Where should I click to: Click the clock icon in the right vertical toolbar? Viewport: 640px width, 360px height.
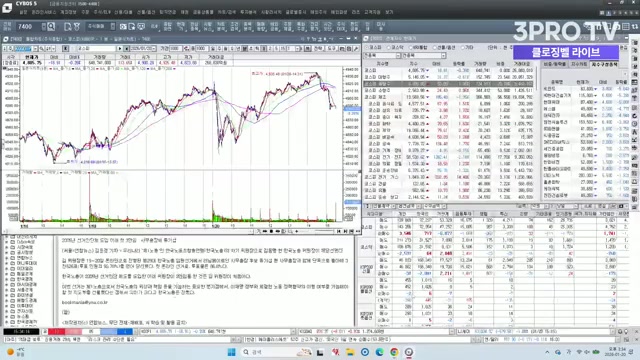pyautogui.click(x=635, y=124)
